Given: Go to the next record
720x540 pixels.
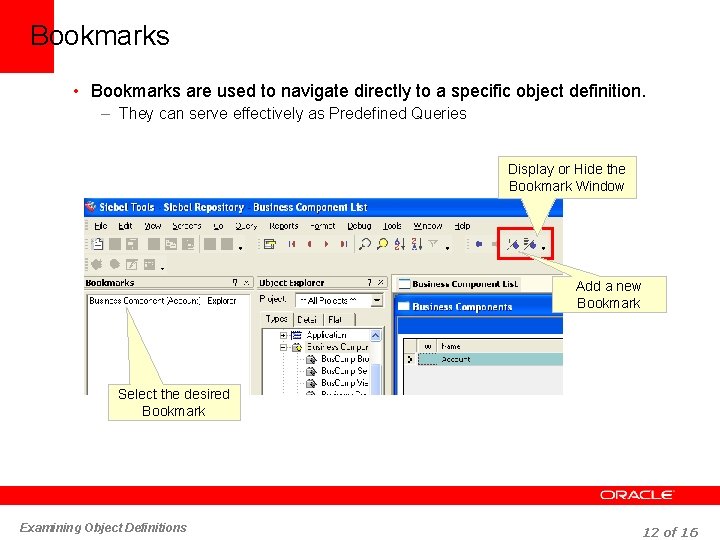Looking at the screenshot, I should [x=326, y=244].
